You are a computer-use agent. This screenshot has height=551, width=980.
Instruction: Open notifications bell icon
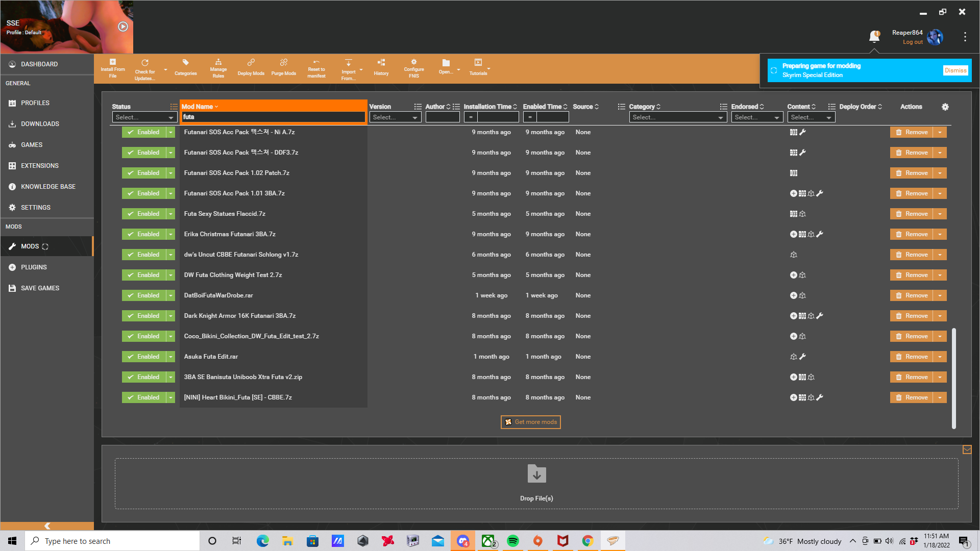click(x=874, y=36)
